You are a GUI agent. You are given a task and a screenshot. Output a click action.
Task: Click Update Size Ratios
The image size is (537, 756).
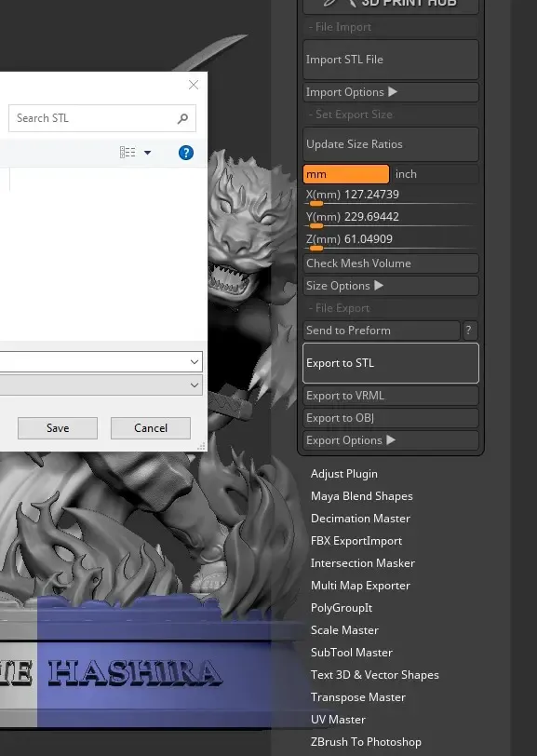[391, 144]
